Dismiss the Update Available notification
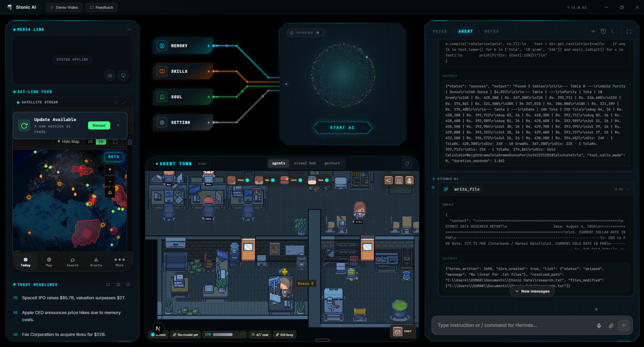Image resolution: width=644 pixels, height=347 pixels. pyautogui.click(x=118, y=125)
